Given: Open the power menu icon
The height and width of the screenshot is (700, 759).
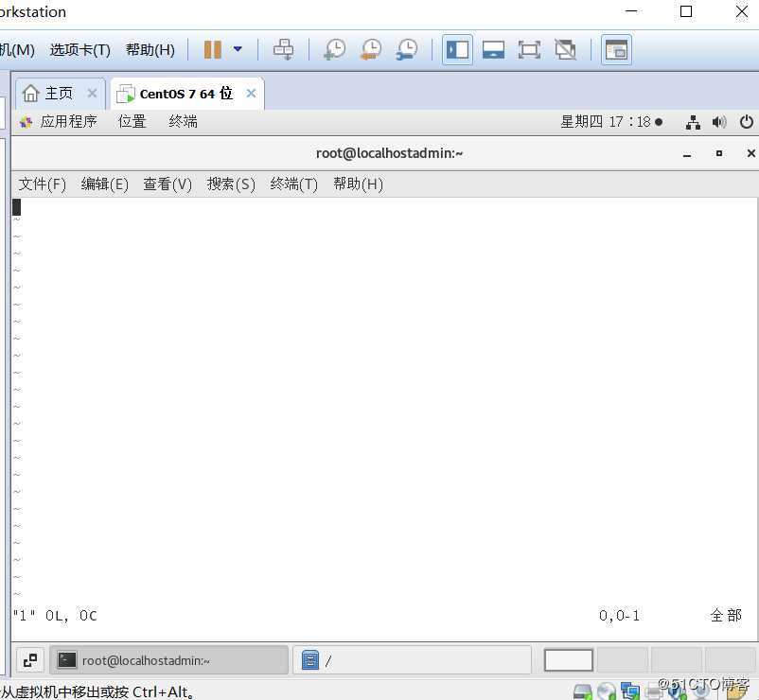Looking at the screenshot, I should pyautogui.click(x=746, y=121).
